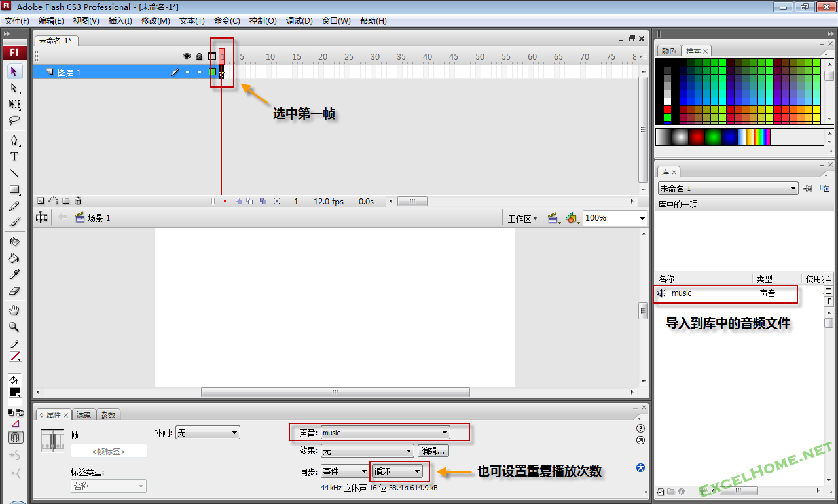838x504 pixels.
Task: Open the 声音 dropdown showing music
Action: coord(385,433)
